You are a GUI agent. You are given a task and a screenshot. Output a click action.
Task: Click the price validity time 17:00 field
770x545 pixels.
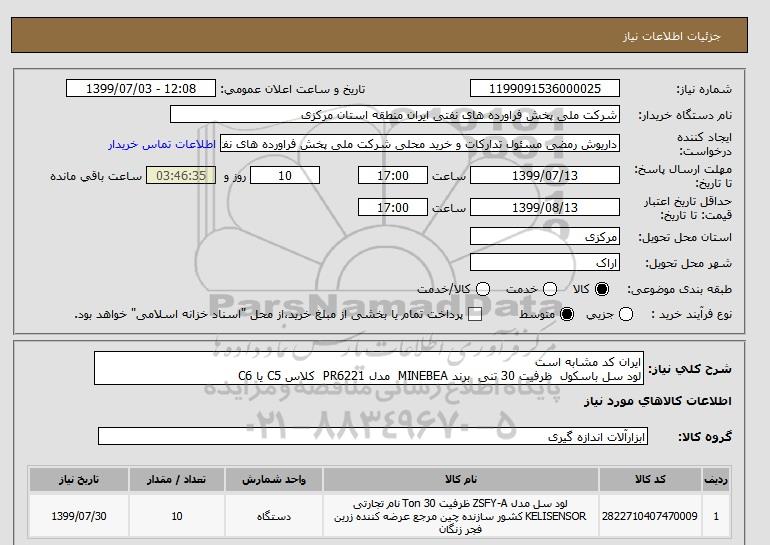[393, 207]
